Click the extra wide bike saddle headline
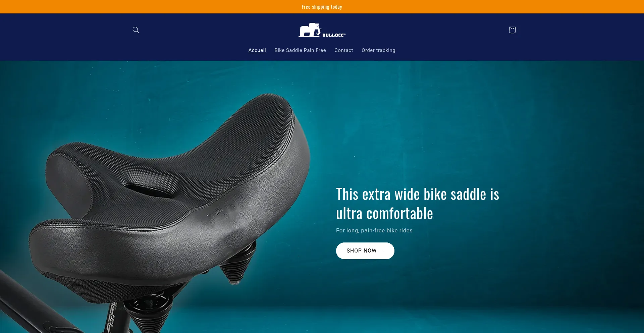Viewport: 644px width, 333px height. [x=418, y=204]
